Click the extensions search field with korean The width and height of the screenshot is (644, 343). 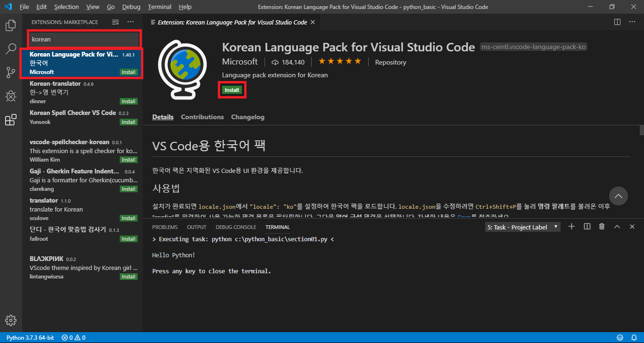pyautogui.click(x=84, y=39)
